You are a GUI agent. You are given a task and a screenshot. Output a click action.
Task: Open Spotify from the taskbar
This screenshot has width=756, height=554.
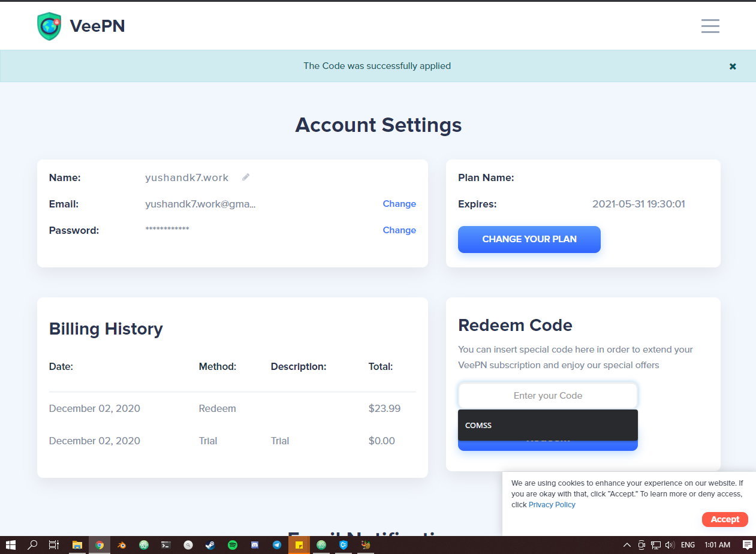tap(233, 545)
